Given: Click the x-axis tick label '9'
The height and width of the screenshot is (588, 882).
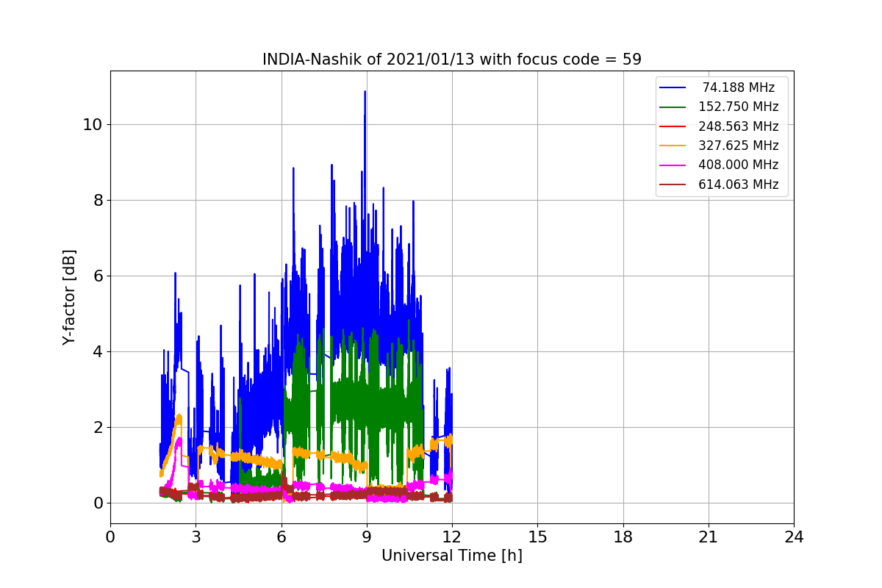Looking at the screenshot, I should [367, 537].
